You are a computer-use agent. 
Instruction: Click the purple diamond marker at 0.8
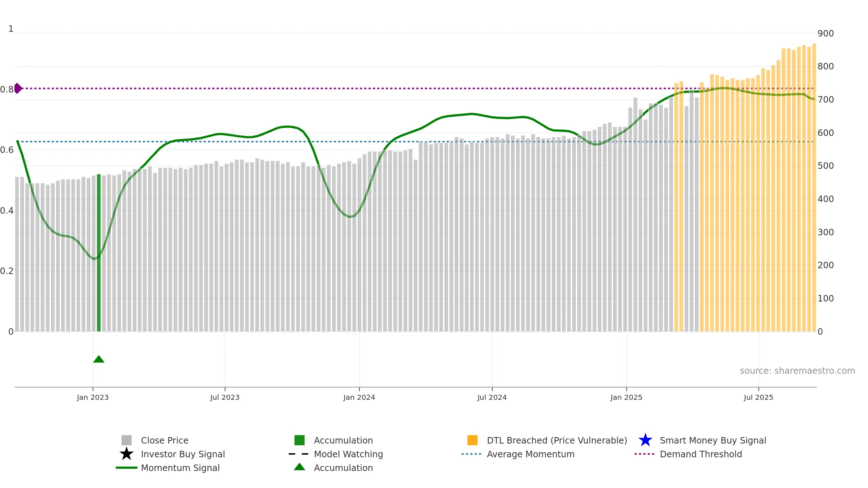coord(18,88)
